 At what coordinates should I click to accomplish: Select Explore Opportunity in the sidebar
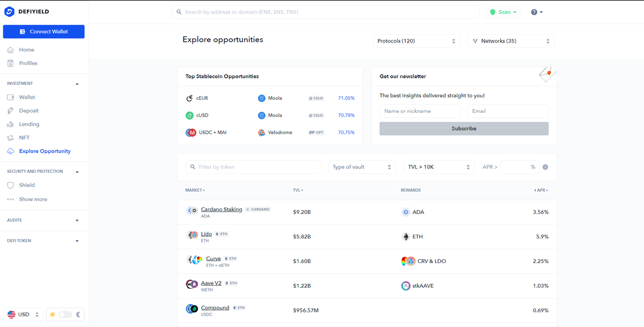45,151
